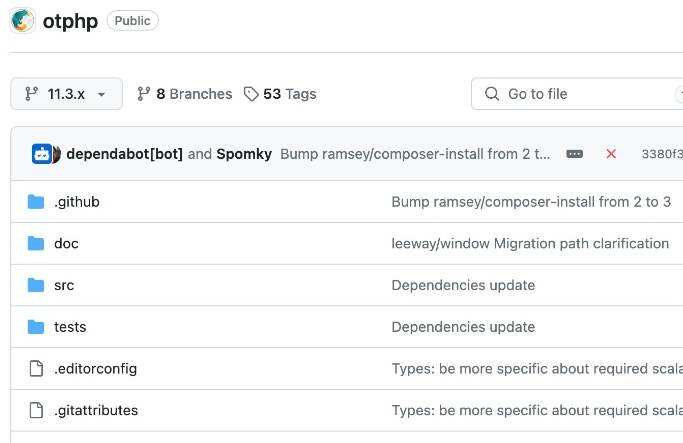Open the 3380f3 commit hash link
The height and width of the screenshot is (443, 683).
(x=661, y=154)
